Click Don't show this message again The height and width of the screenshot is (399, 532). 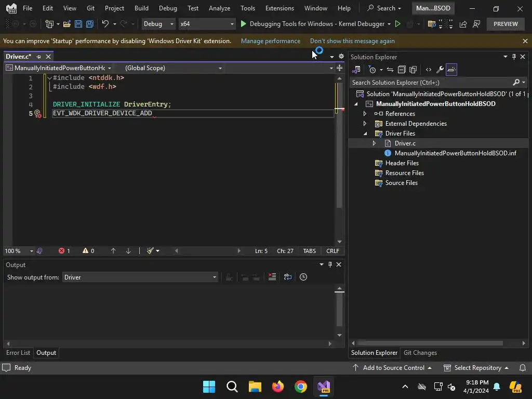click(352, 41)
